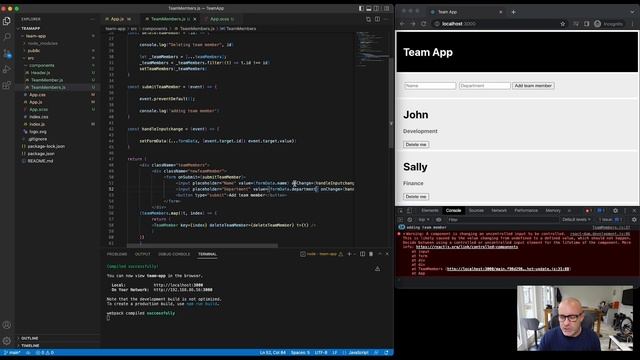Switch to DevTools Network tab
Viewport: 640px width, 360px height.
499,211
